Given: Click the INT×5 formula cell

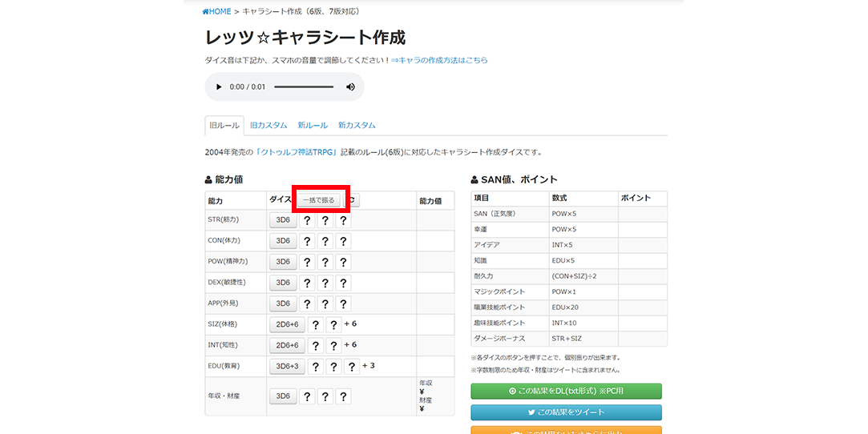Looking at the screenshot, I should tap(583, 244).
